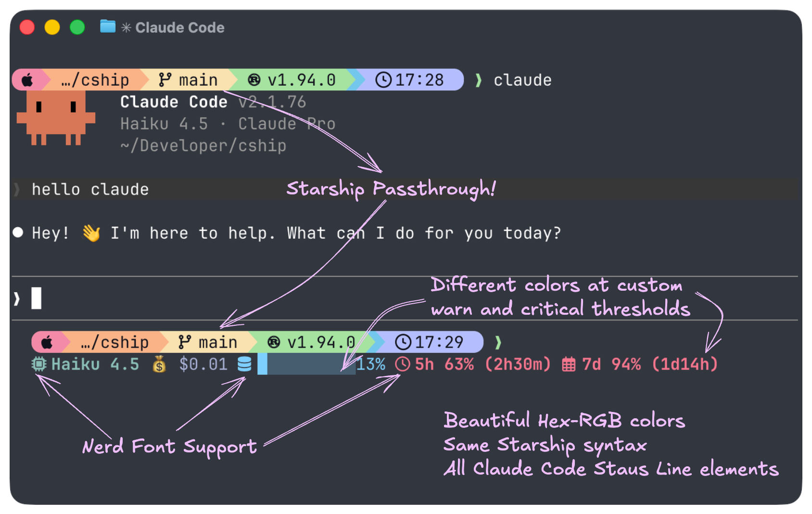The image size is (812, 514).
Task: Select the "Haiku 4.5 · Claude Pro" line
Action: coord(226,124)
